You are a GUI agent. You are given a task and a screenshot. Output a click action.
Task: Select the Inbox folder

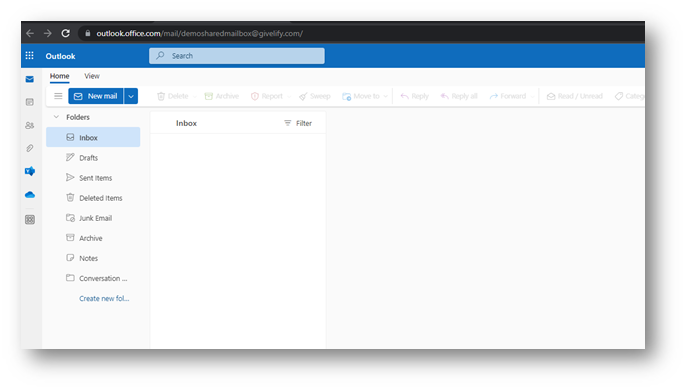pyautogui.click(x=93, y=137)
